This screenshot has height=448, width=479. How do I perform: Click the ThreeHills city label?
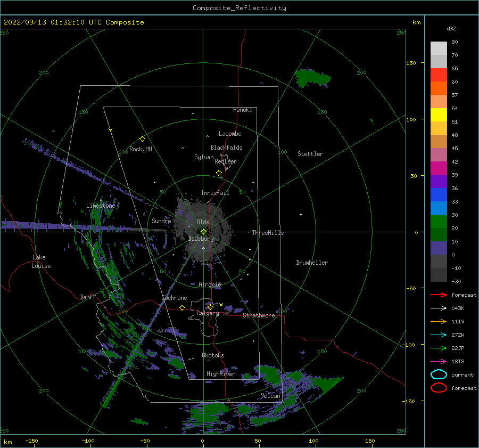pos(268,233)
